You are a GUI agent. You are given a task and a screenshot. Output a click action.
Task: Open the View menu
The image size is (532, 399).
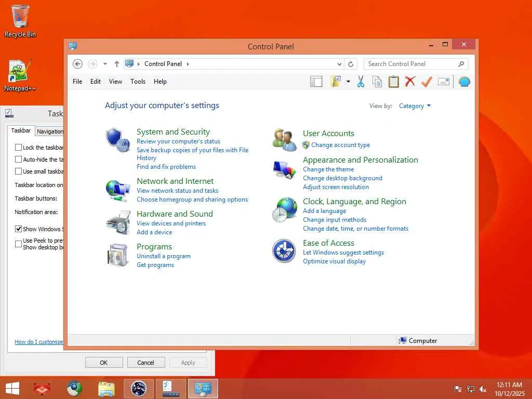(115, 82)
